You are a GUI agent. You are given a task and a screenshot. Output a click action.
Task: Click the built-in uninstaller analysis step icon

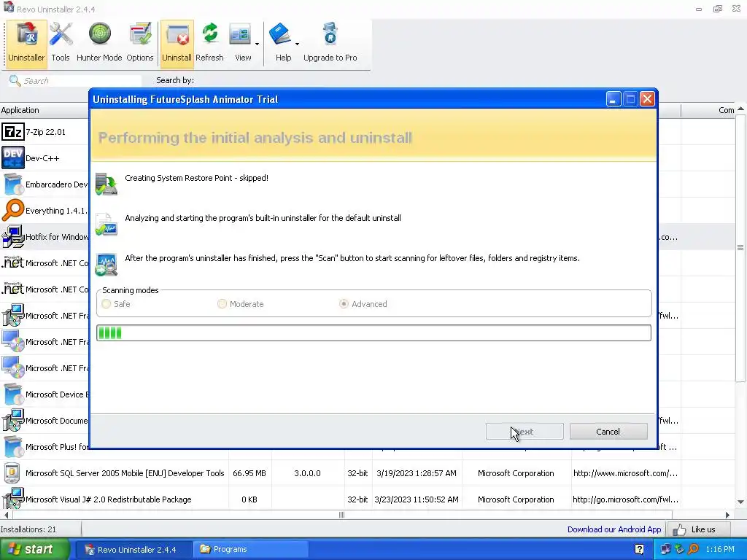(107, 225)
